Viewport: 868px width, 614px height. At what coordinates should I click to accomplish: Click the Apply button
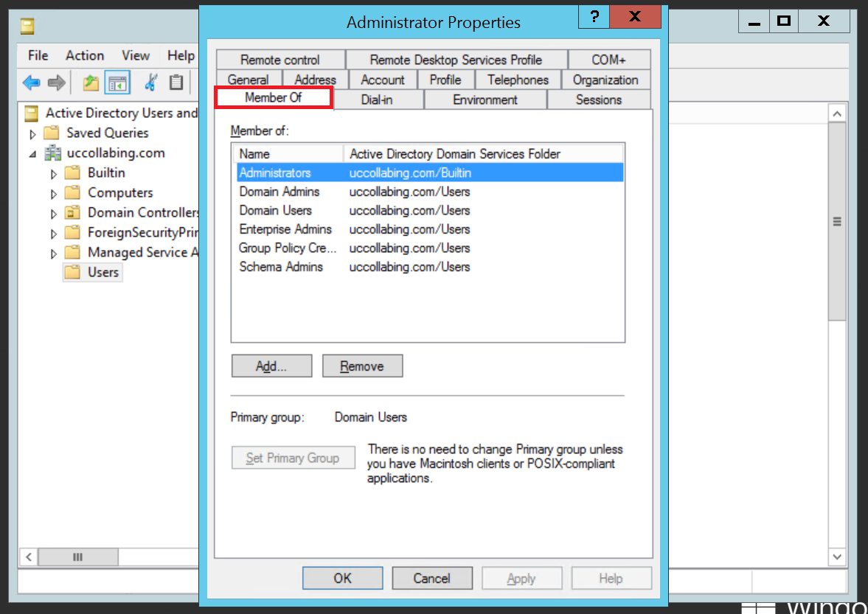coord(521,579)
